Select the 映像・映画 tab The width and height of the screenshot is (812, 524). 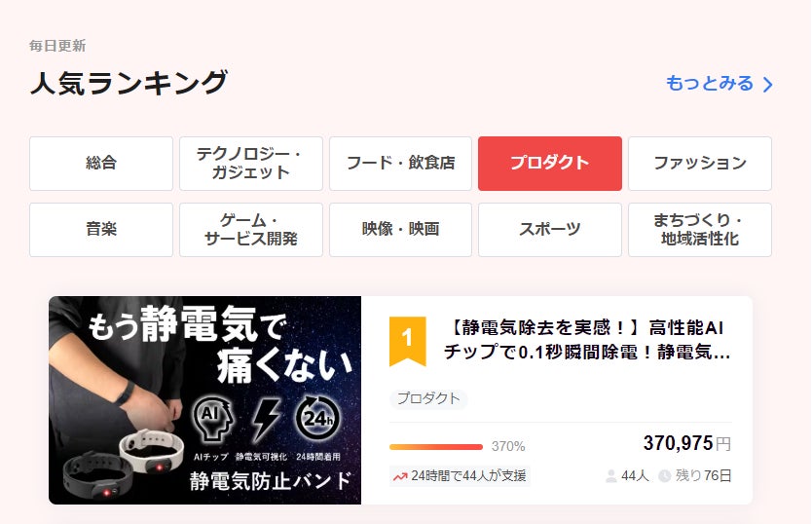[x=400, y=230]
